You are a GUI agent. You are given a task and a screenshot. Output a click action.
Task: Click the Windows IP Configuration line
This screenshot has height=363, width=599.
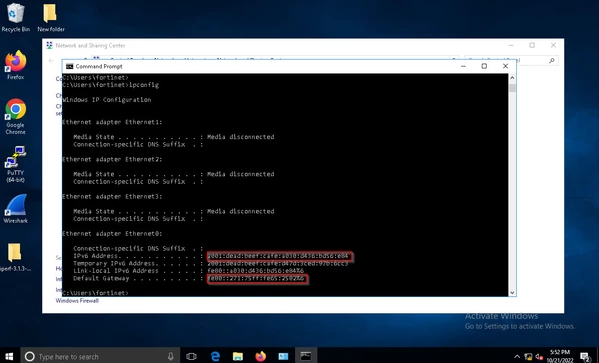pos(107,100)
